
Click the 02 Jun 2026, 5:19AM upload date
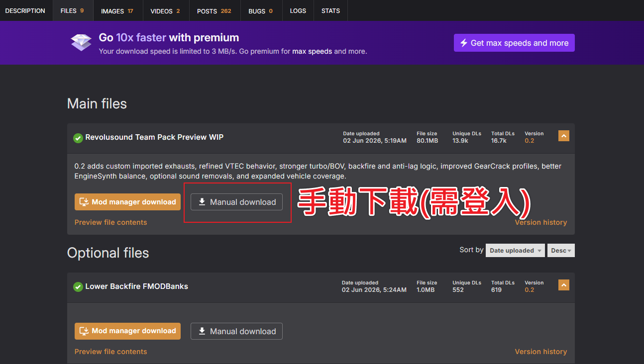tap(375, 141)
